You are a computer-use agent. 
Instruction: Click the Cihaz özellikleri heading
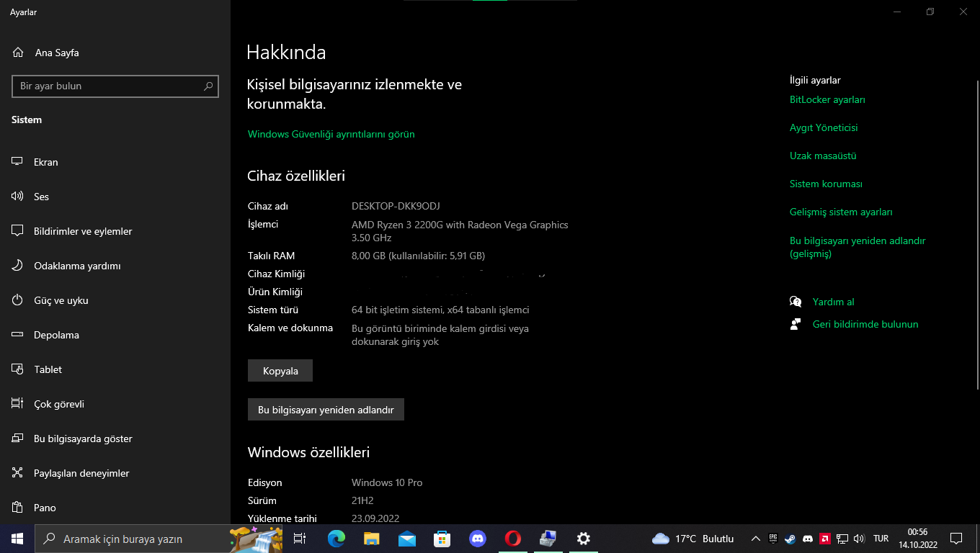pyautogui.click(x=296, y=176)
